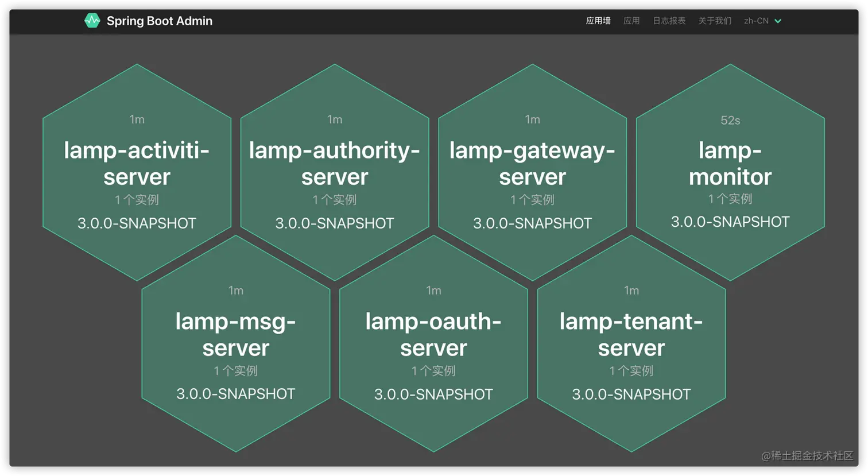Open the lamp-authority-server application tile
The width and height of the screenshot is (868, 476).
pyautogui.click(x=335, y=172)
